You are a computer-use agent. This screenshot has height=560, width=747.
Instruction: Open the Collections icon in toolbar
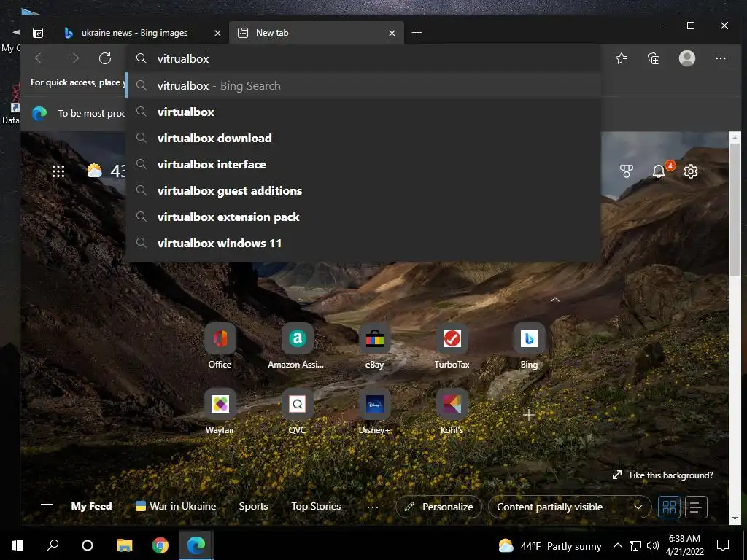tap(654, 58)
